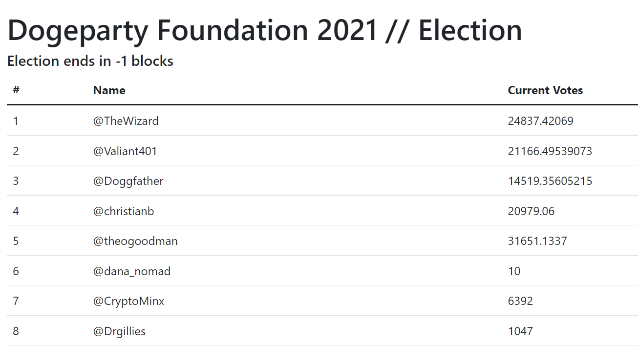638x364 pixels.
Task: Select the 'Election ends in -1 blocks' text
Action: [90, 61]
